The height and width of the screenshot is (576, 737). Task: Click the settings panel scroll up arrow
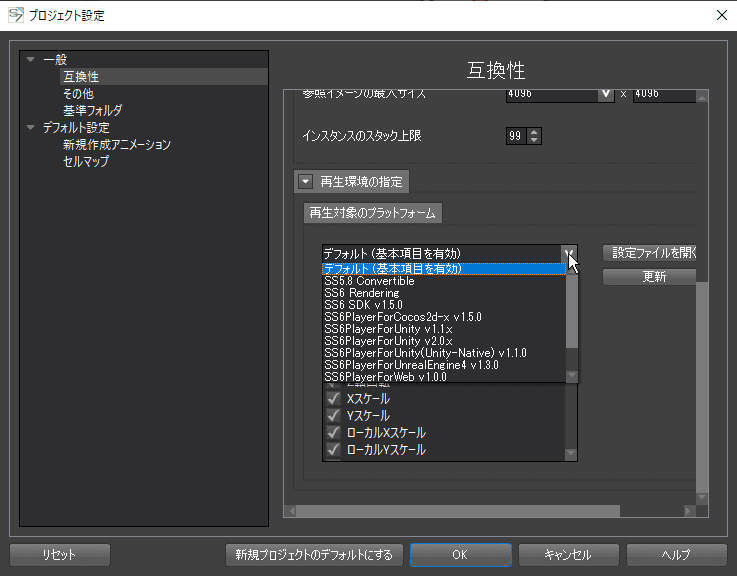702,97
